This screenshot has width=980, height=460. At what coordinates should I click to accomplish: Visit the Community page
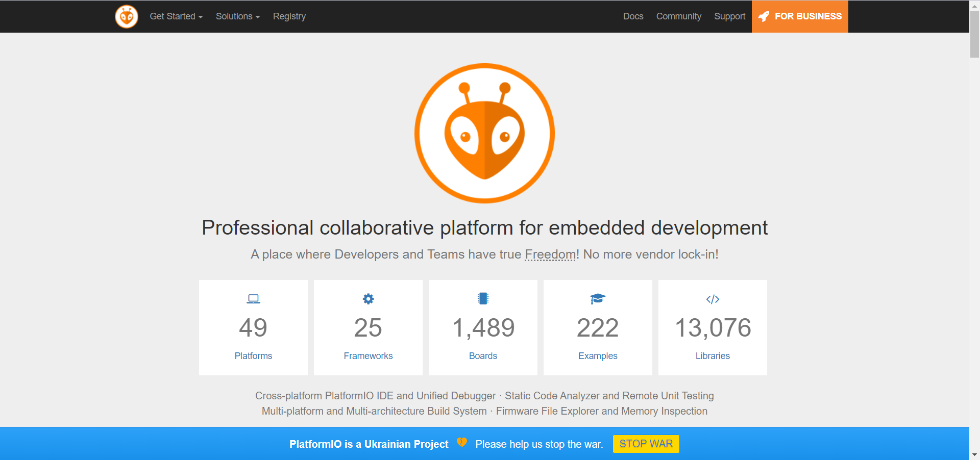coord(678,16)
